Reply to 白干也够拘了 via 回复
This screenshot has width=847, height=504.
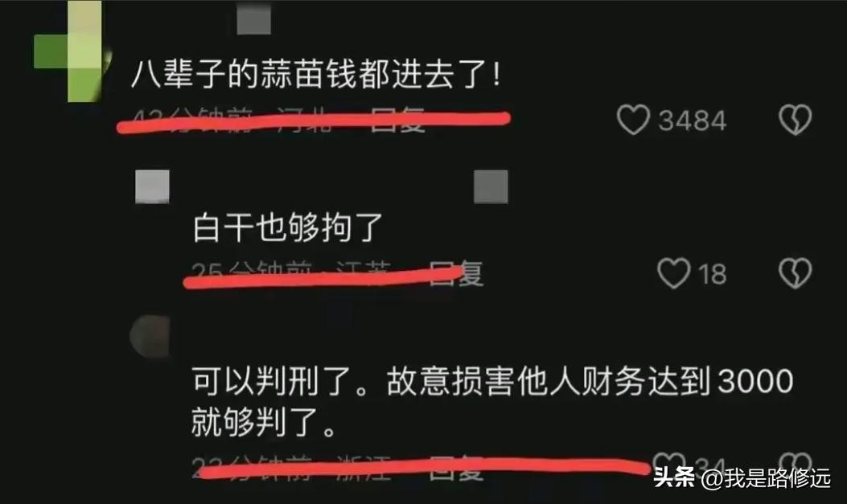456,274
